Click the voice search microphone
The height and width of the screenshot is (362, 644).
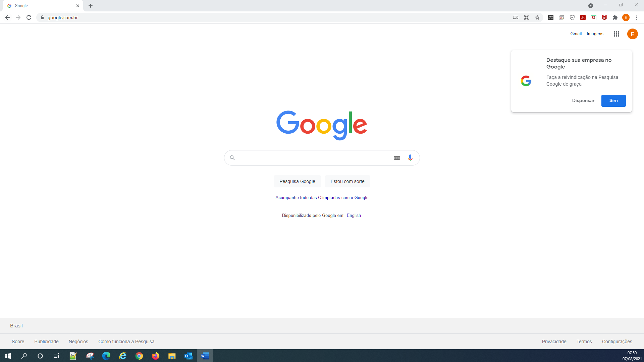point(410,158)
